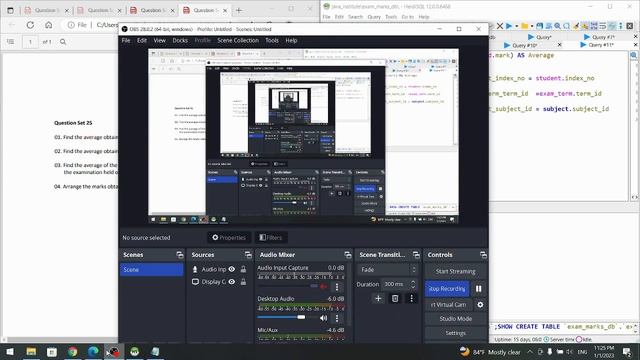Viewport: 640px width, 360px height.
Task: Open the OBS Docks menu
Action: tap(180, 40)
